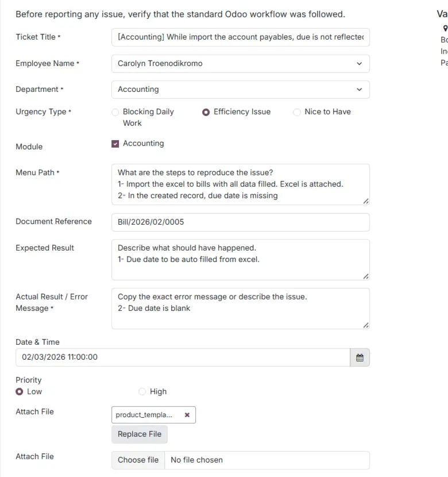The height and width of the screenshot is (477, 448).
Task: Select the Efficiency Issue urgency option
Action: coord(206,112)
